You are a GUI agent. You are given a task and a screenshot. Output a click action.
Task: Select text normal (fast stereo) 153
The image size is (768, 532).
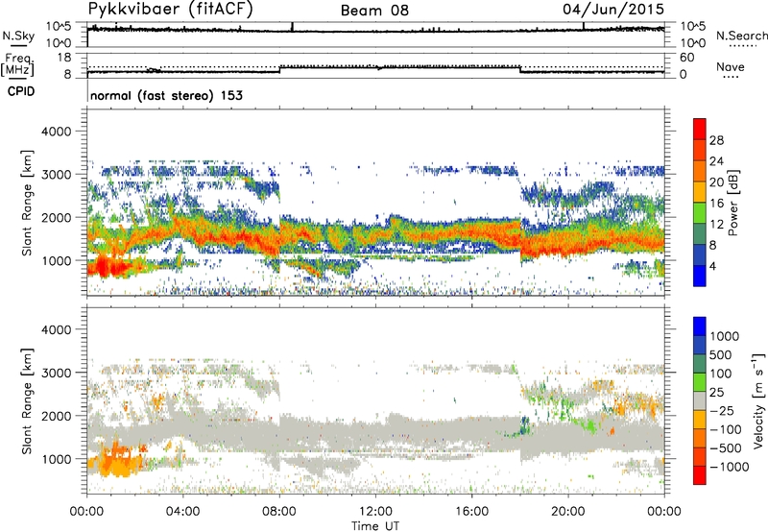pos(166,95)
